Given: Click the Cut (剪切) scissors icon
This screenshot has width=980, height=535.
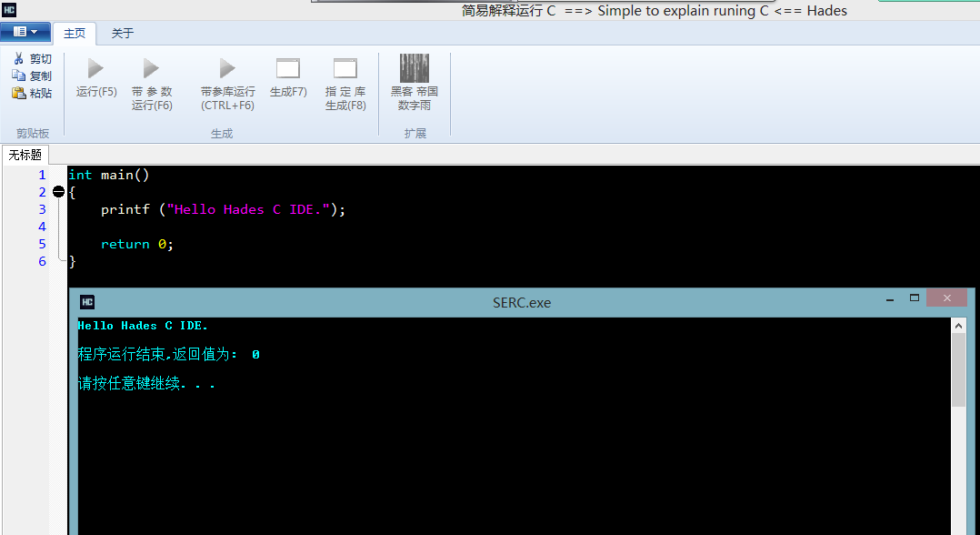Looking at the screenshot, I should [x=19, y=58].
